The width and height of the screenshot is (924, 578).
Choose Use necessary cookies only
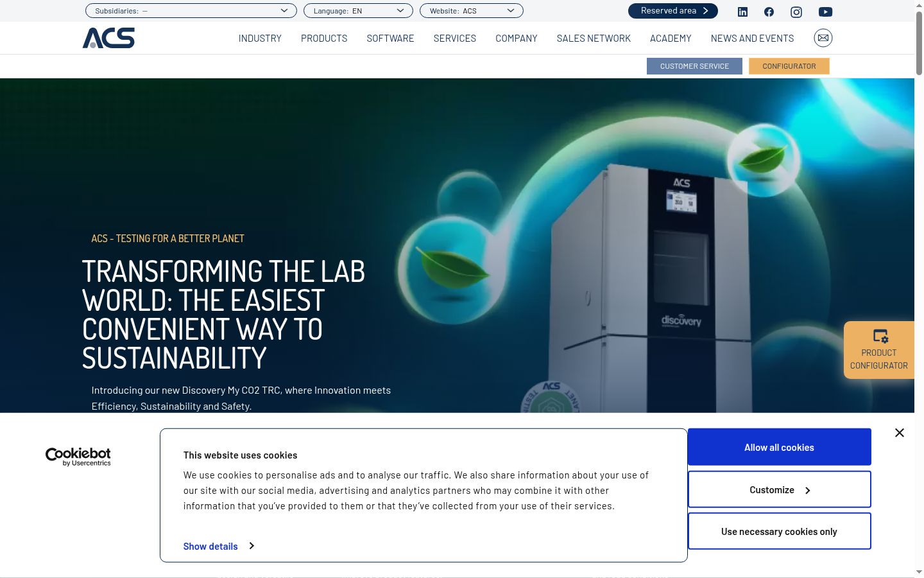(780, 531)
